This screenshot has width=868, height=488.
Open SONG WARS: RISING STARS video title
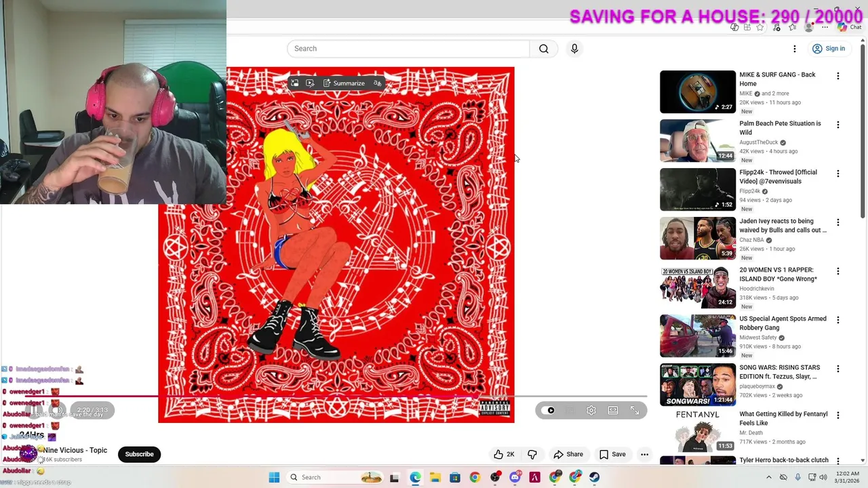click(x=779, y=372)
